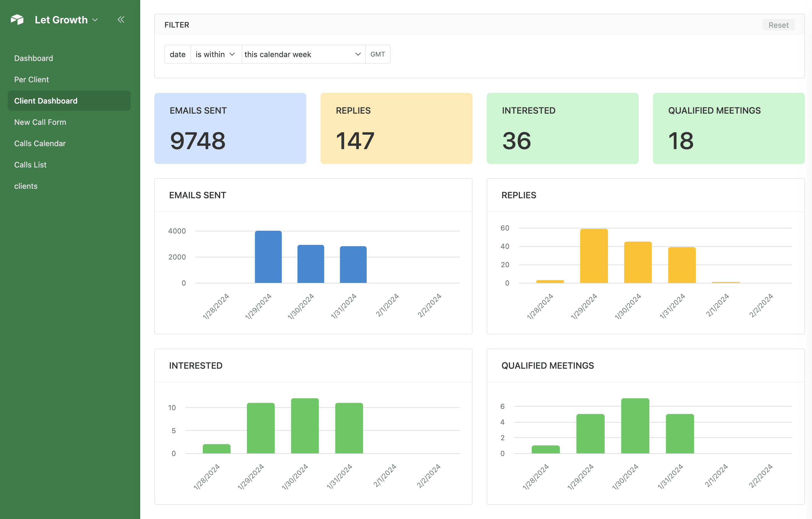Click the blue Emails Sent 9748 card
The height and width of the screenshot is (519, 812).
[x=230, y=128]
